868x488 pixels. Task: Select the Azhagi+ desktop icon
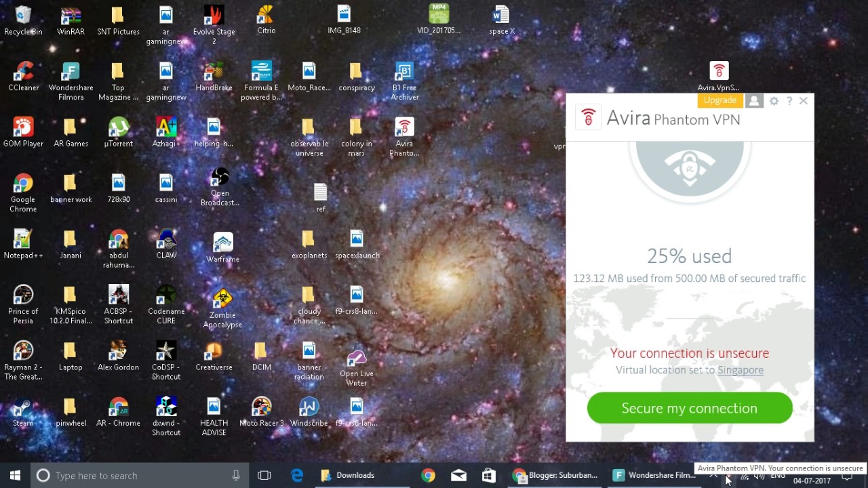pos(166,132)
